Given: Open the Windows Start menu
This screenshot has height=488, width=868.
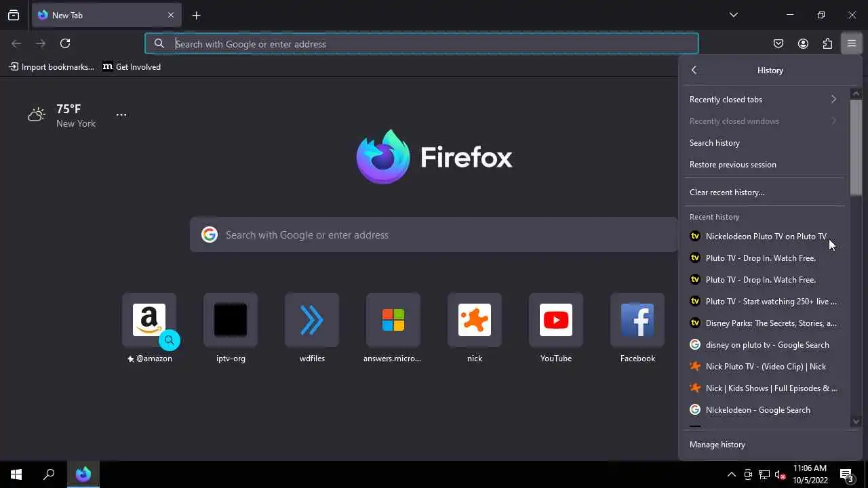Looking at the screenshot, I should point(16,474).
